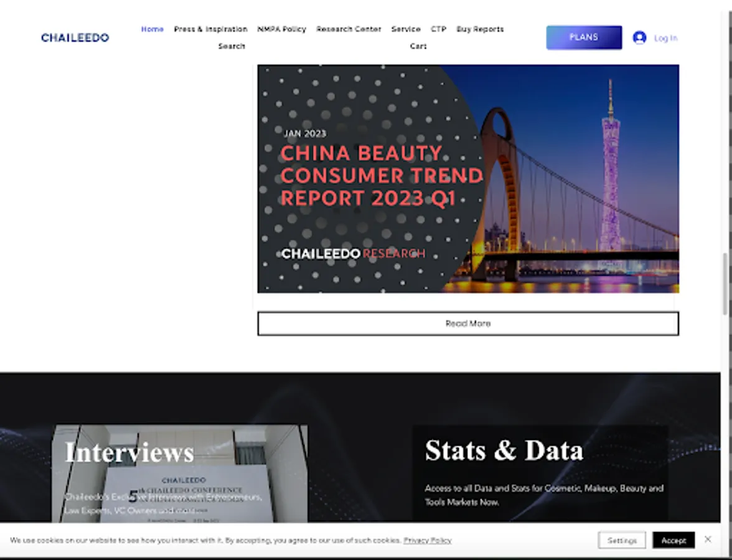
Task: Click the CHAILEEDO RESEARCH text on the banner
Action: pos(354,253)
